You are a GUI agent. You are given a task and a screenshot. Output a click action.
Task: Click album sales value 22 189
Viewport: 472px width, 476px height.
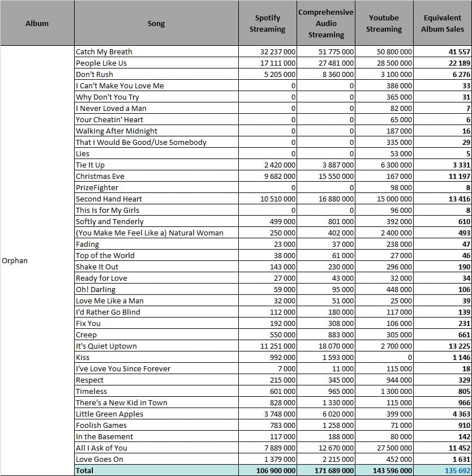(443, 63)
